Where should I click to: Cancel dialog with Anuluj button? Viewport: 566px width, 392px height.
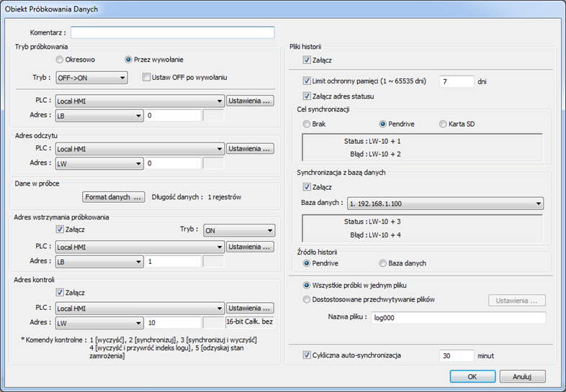522,376
